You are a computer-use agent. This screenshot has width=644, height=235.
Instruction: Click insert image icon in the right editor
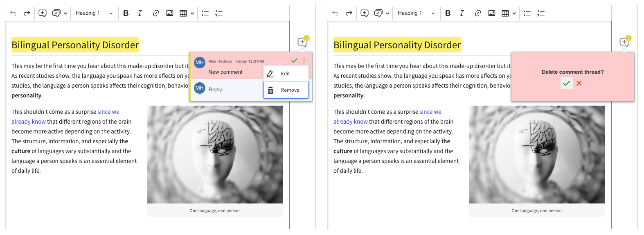tap(492, 13)
